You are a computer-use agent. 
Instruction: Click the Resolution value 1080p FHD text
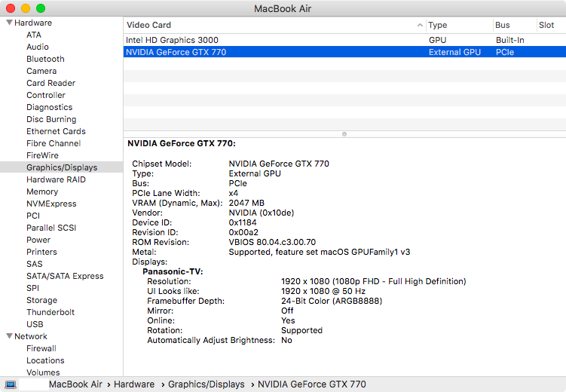(x=374, y=281)
